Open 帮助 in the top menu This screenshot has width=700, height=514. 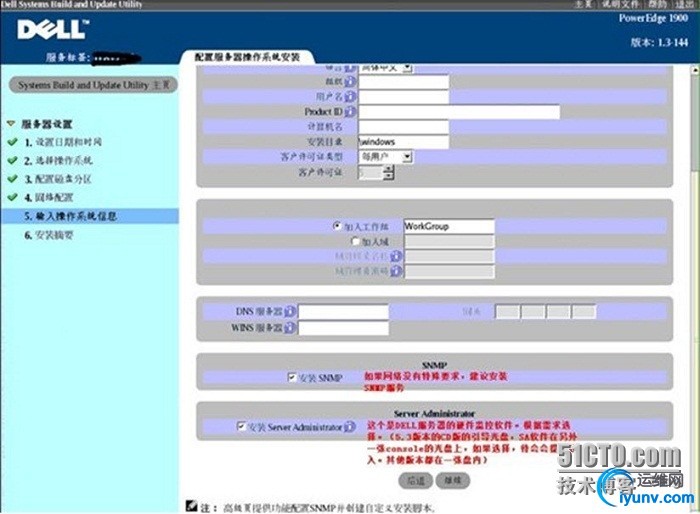(x=658, y=4)
